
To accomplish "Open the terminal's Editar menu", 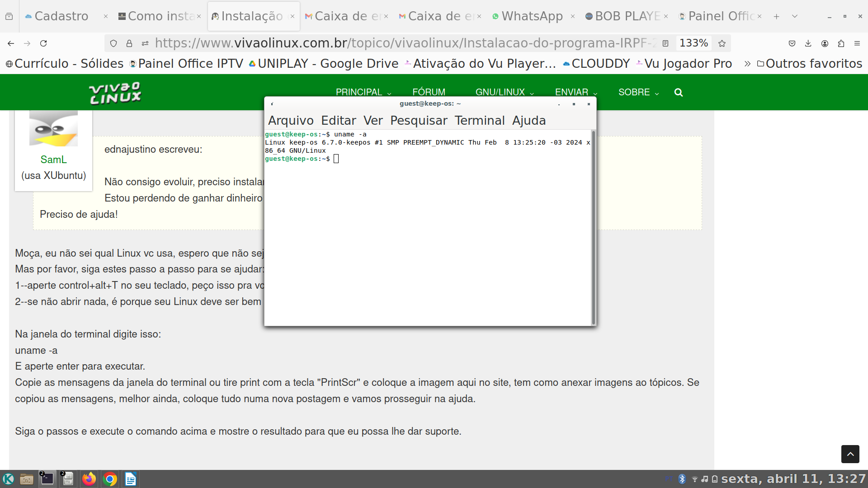I will 338,121.
